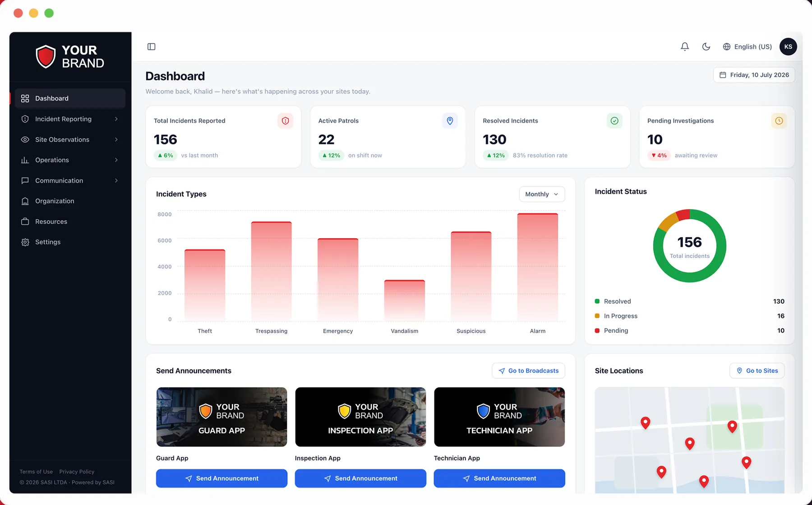Select Dashboard in the sidebar
Image resolution: width=812 pixels, height=505 pixels.
70,98
